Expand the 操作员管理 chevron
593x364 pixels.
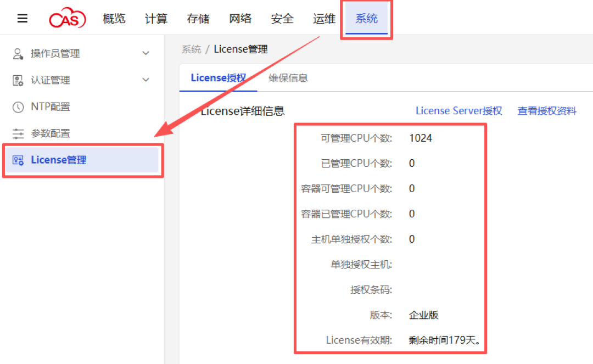click(x=146, y=53)
